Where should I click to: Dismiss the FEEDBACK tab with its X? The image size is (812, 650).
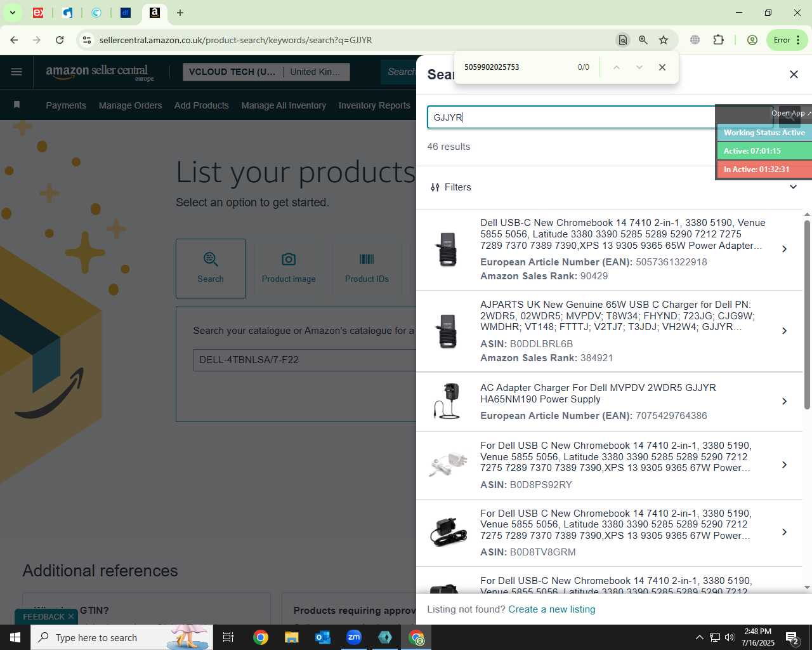click(71, 616)
